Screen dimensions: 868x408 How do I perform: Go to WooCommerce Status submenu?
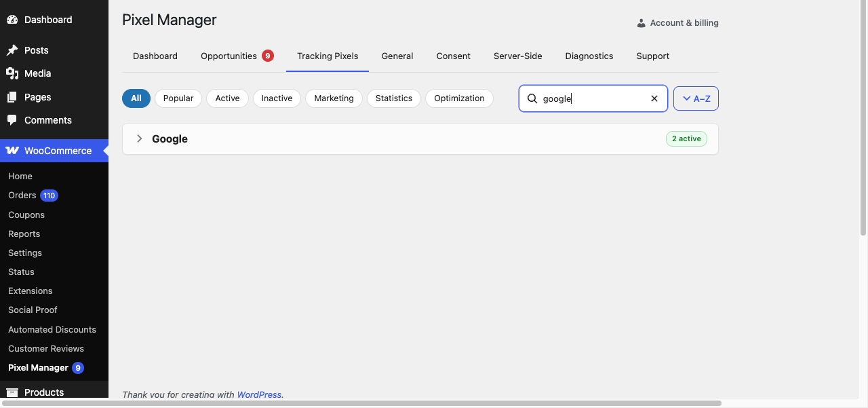(21, 272)
